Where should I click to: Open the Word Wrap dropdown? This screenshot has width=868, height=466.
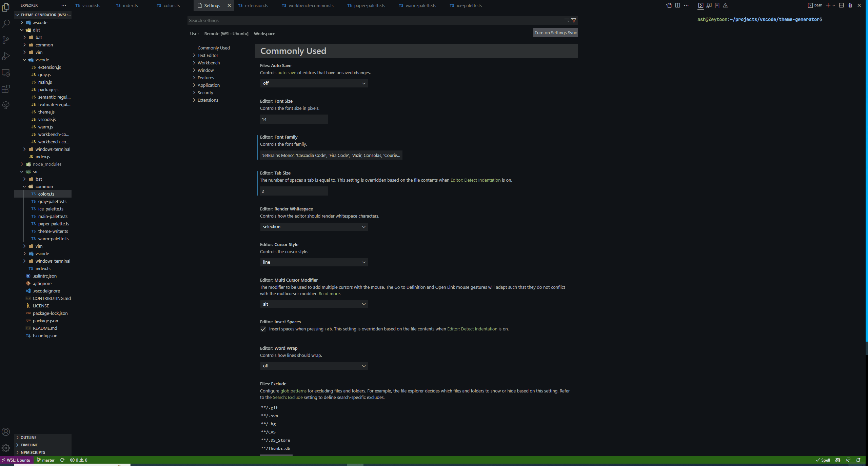(x=314, y=366)
